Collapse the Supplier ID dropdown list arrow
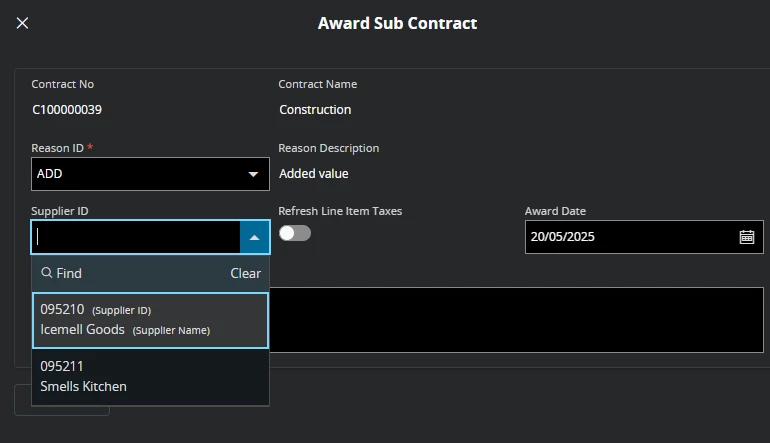The width and height of the screenshot is (770, 443). point(254,237)
